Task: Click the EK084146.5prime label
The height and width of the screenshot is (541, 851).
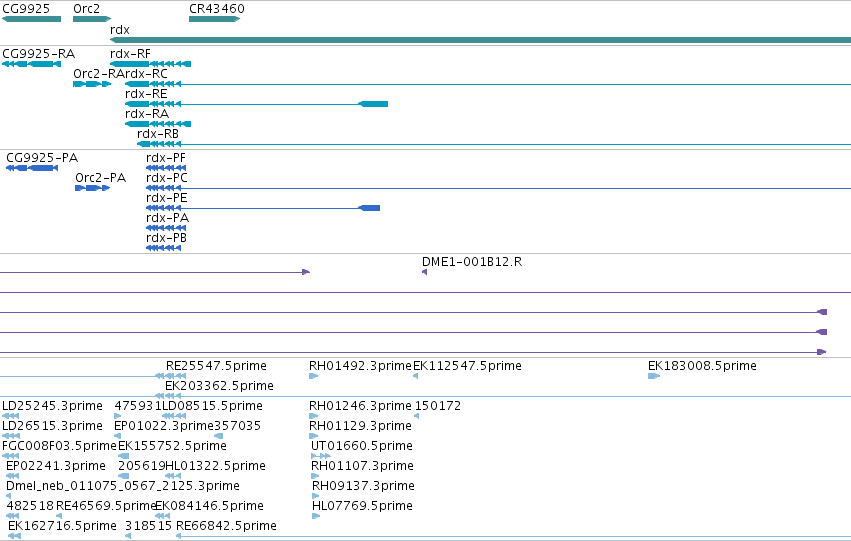Action: coord(209,507)
